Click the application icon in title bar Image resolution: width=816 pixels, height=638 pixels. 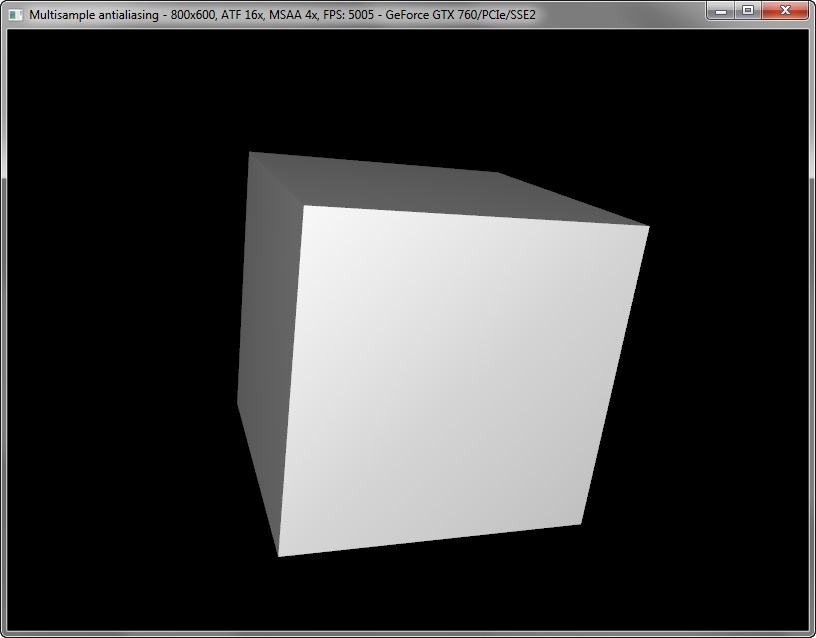click(16, 15)
